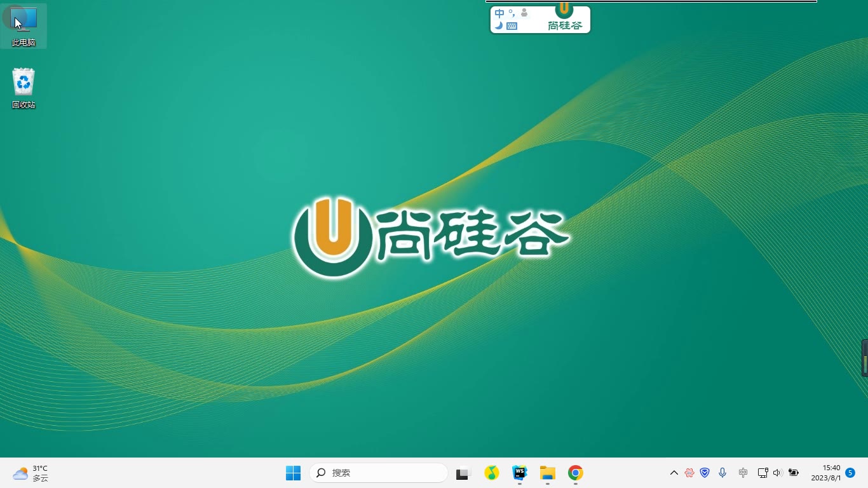Toggle the 中 input method tray indicator

pos(743,473)
